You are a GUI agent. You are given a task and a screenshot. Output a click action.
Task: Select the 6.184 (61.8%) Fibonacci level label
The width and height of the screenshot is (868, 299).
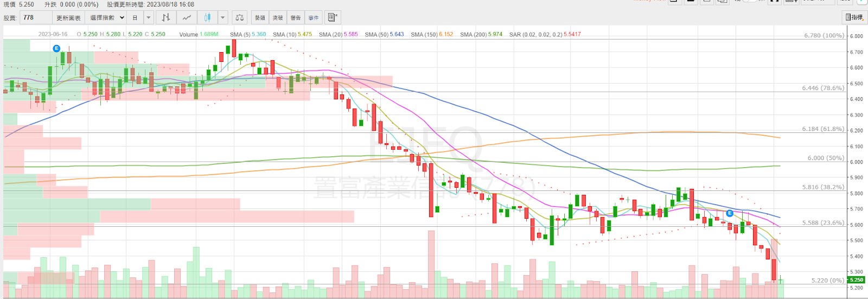[823, 129]
